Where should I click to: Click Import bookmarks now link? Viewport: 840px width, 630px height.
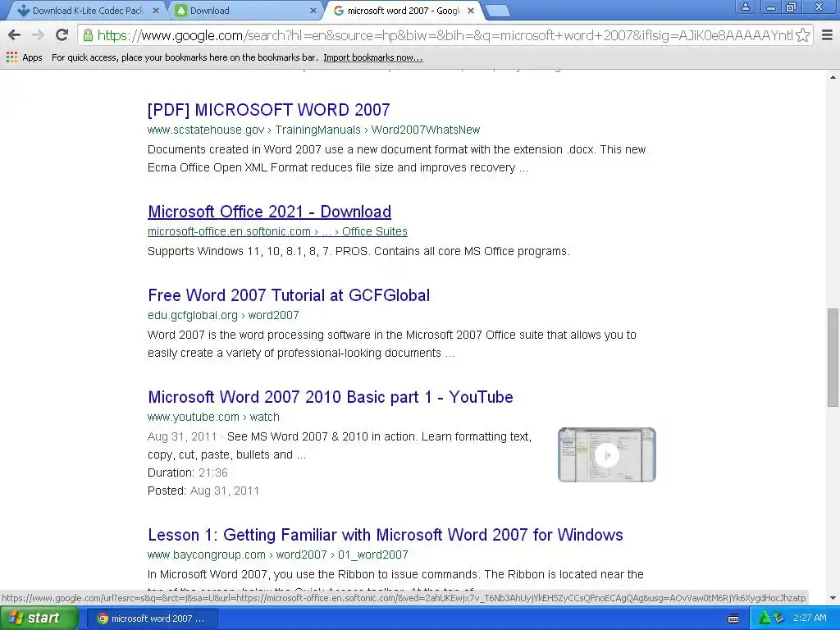click(373, 57)
